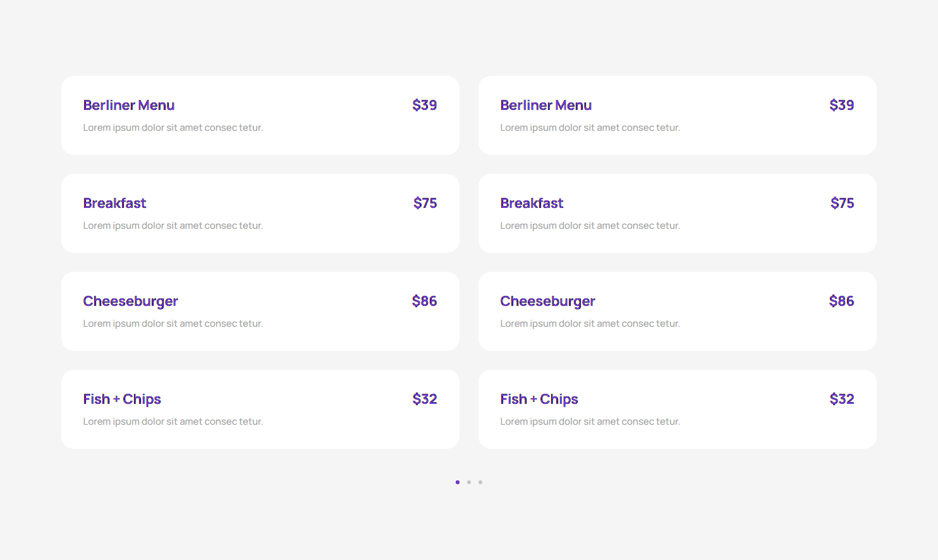Open the Fish + Chips title in left column
The image size is (938, 560).
point(122,399)
